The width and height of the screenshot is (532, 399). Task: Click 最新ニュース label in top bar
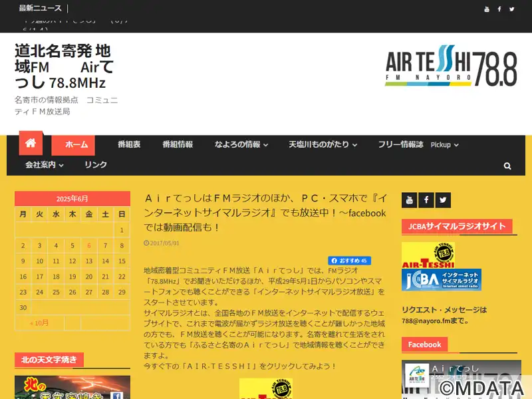[x=40, y=8]
